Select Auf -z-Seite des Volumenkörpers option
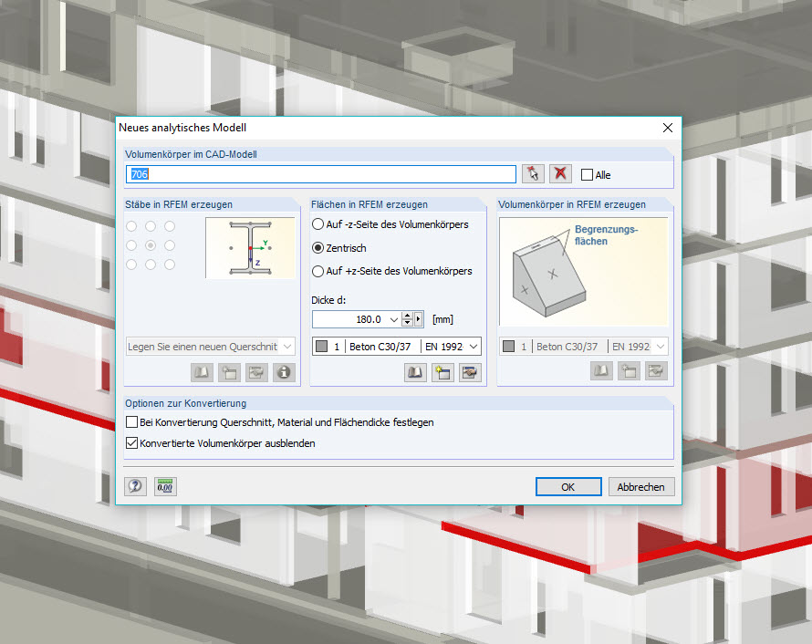812x644 pixels. tap(318, 224)
